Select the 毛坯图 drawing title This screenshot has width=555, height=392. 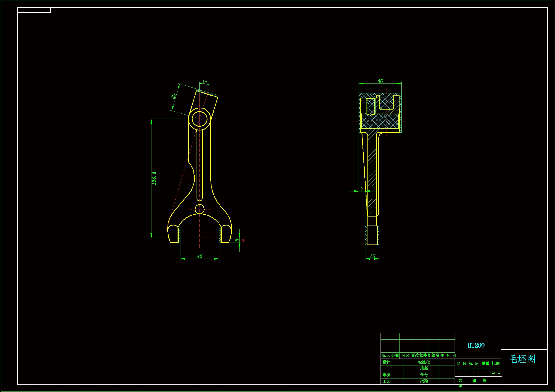point(522,359)
